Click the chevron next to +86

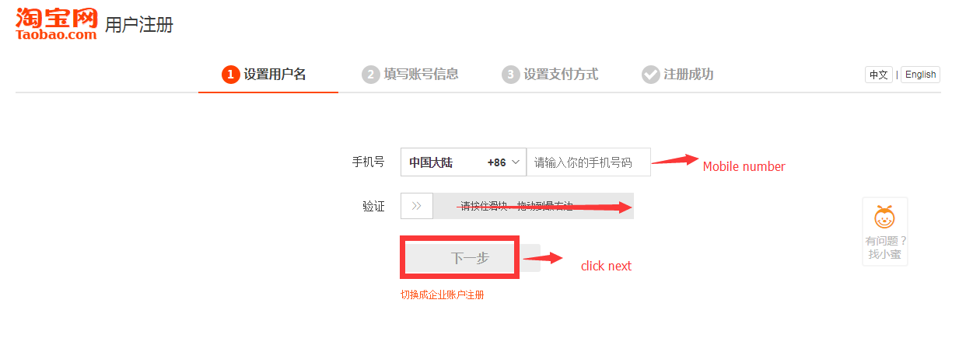515,162
